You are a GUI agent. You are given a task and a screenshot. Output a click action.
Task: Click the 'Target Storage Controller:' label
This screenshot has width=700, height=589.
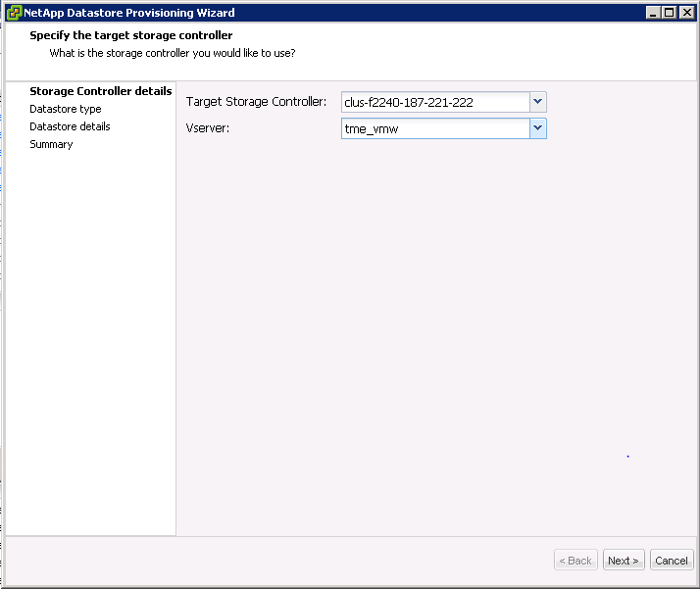pos(256,102)
